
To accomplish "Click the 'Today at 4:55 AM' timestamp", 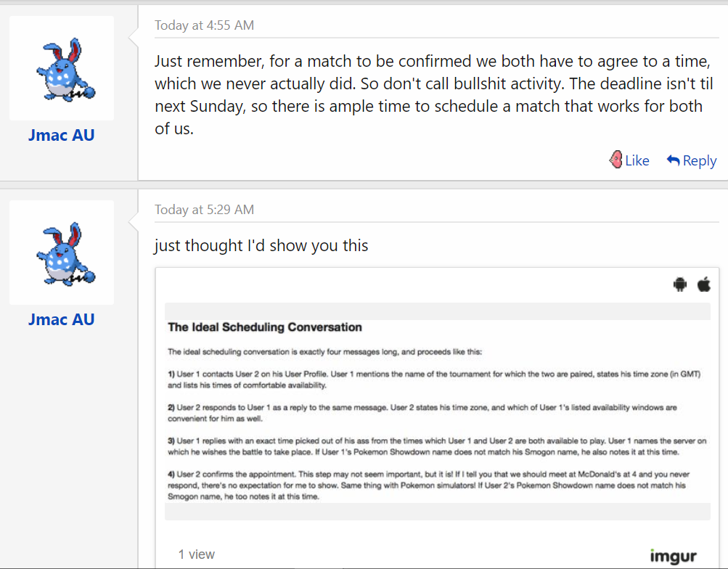I will point(204,25).
